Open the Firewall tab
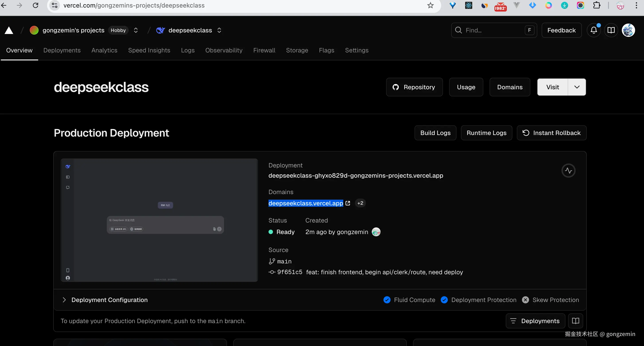Screen dimensions: 644x346 [264, 50]
